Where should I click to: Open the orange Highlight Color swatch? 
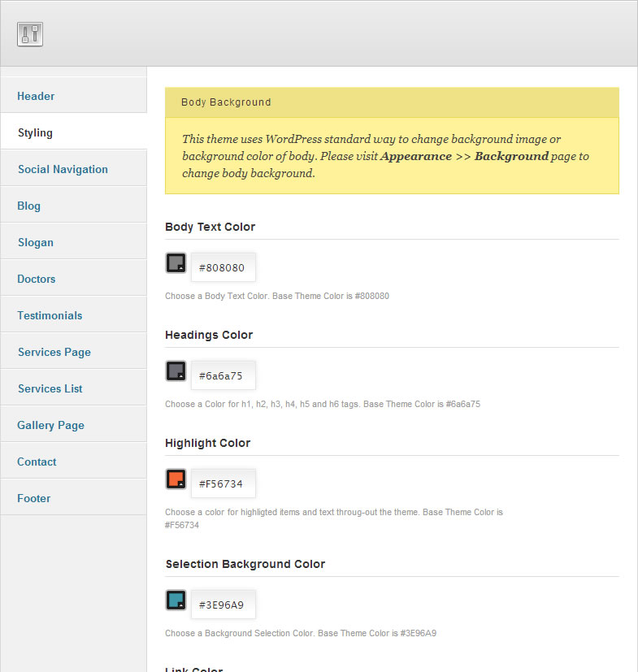[x=176, y=479]
